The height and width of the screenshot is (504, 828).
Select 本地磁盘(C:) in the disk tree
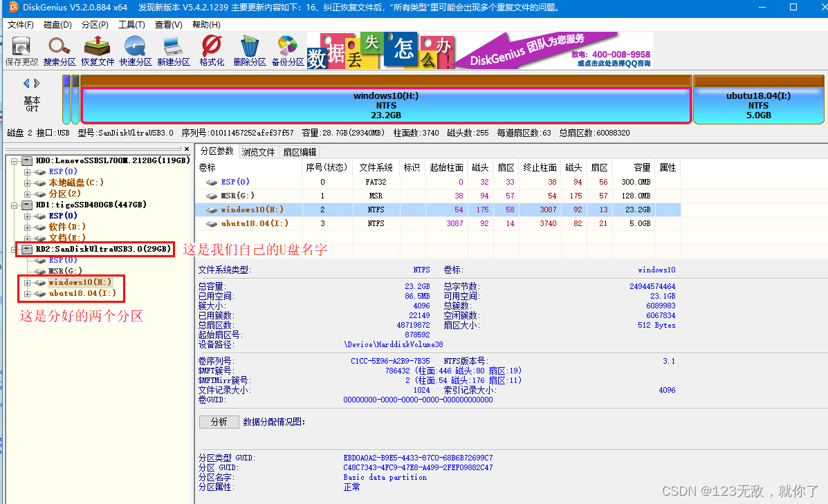[76, 183]
